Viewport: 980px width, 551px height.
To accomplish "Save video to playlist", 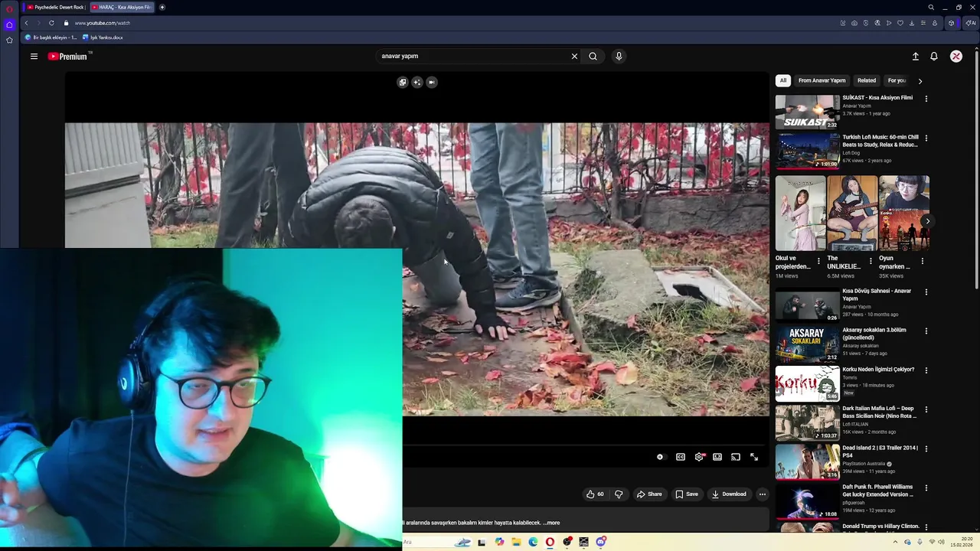I will click(686, 494).
